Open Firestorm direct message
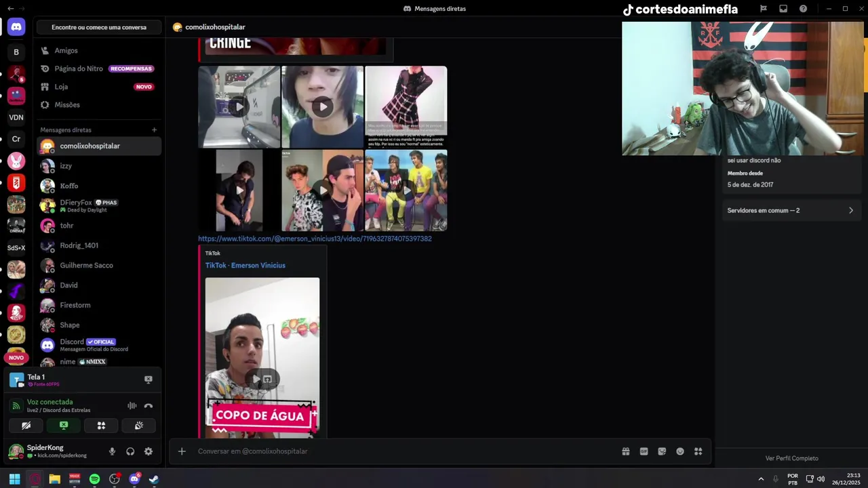This screenshot has height=488, width=868. [x=100, y=305]
